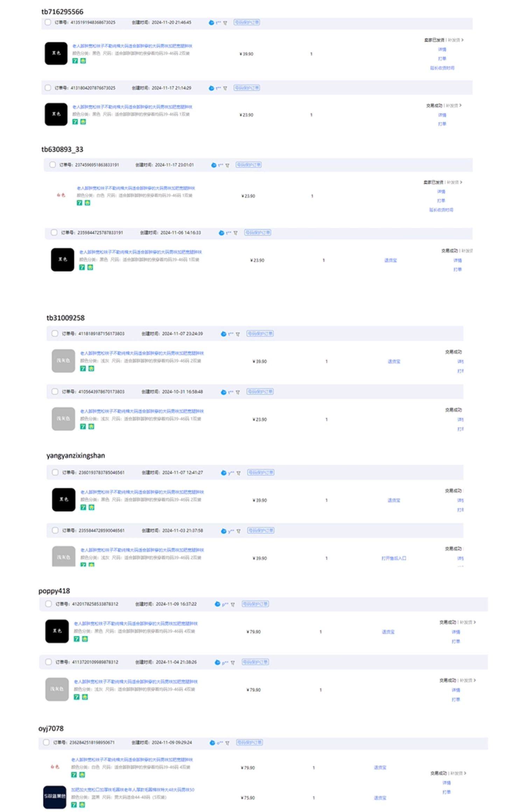Click flag icon on 2024-10-31 16:58:48 order
Image resolution: width=525 pixels, height=812 pixels.
pyautogui.click(x=238, y=392)
